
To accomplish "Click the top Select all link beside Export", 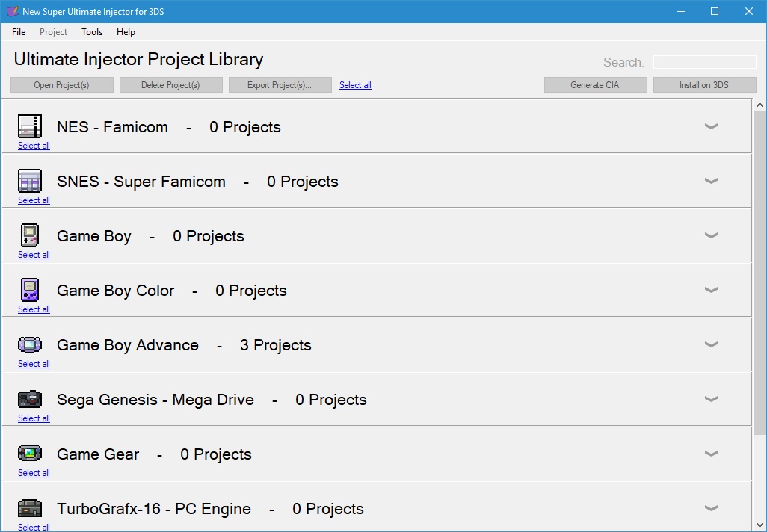I will click(355, 85).
